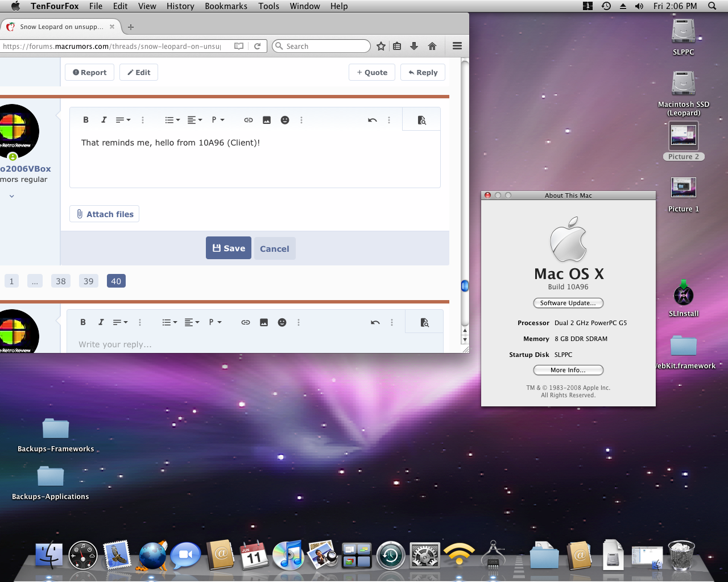
Task: Click the Save button
Action: tap(229, 248)
